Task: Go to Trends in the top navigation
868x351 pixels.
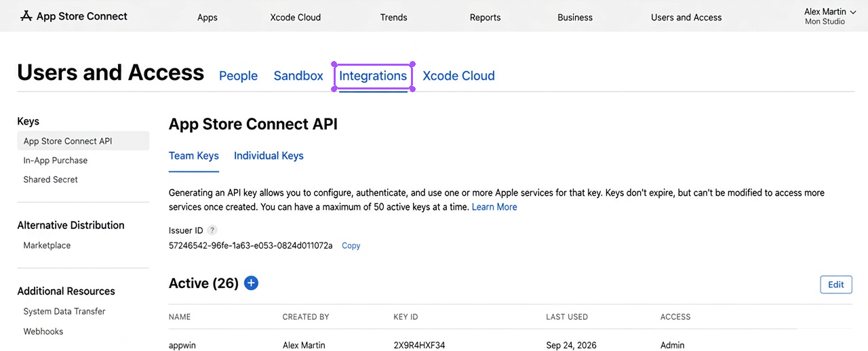Action: coord(394,18)
